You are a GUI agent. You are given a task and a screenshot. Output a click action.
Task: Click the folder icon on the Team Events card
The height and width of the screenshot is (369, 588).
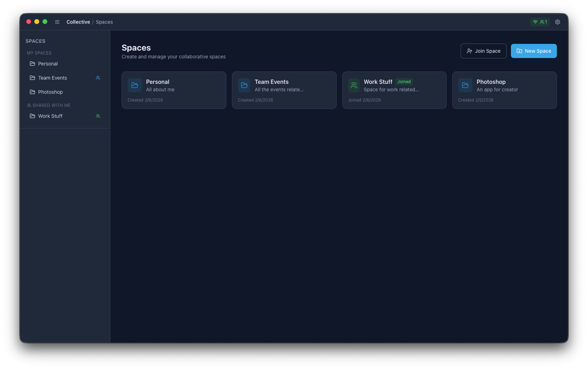244,85
